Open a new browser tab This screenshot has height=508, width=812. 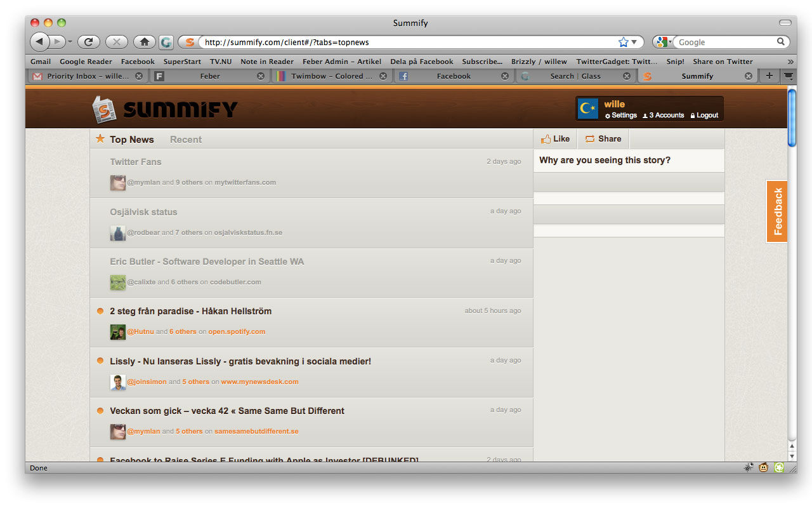coord(769,76)
